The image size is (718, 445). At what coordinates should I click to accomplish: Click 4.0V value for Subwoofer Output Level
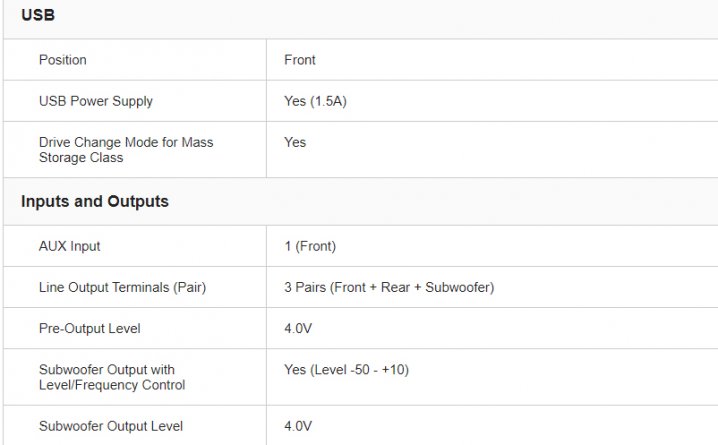tap(299, 426)
